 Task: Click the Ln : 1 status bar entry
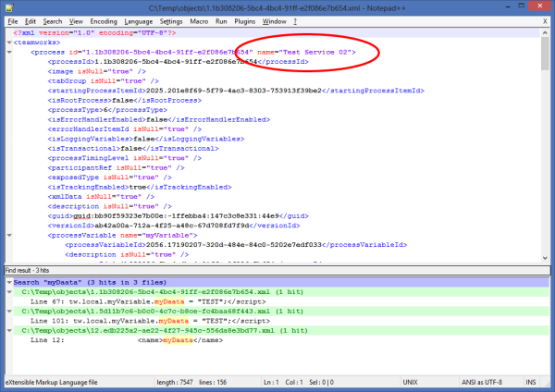pyautogui.click(x=271, y=382)
